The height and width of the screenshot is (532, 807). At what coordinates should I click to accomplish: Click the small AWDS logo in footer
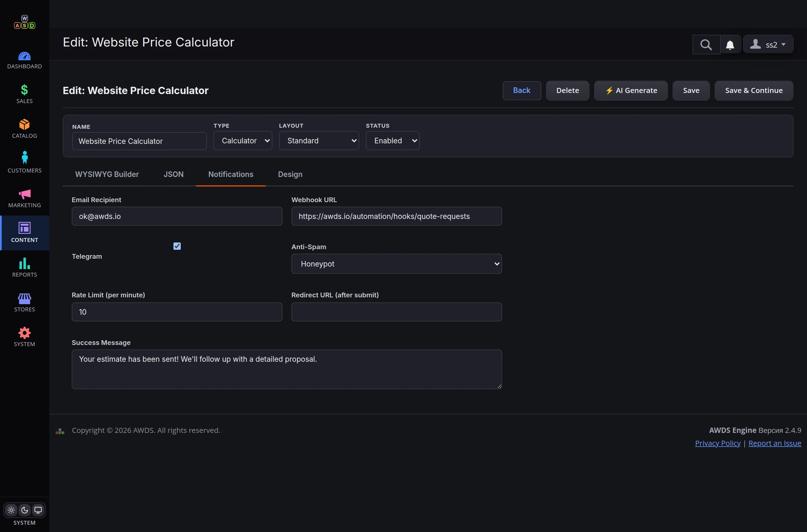coord(60,431)
